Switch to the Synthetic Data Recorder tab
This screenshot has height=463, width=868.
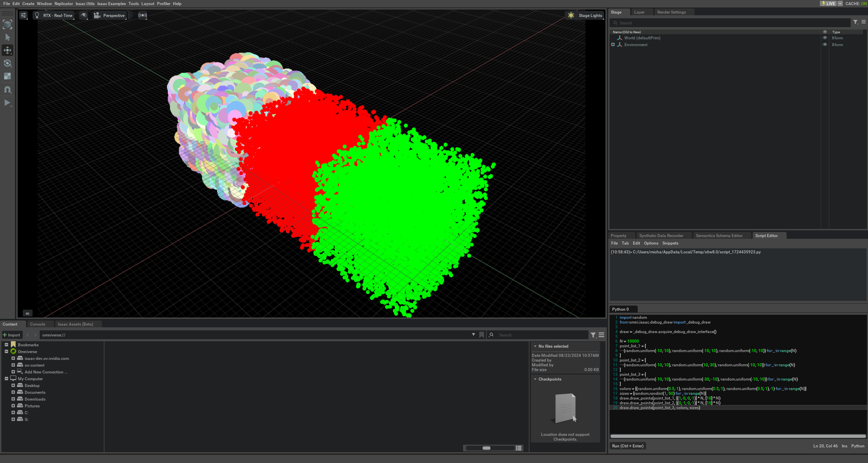(661, 235)
